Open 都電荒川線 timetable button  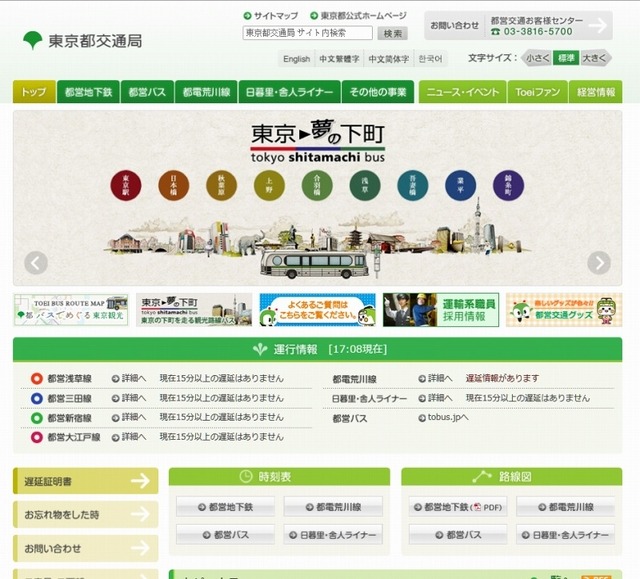click(x=333, y=507)
